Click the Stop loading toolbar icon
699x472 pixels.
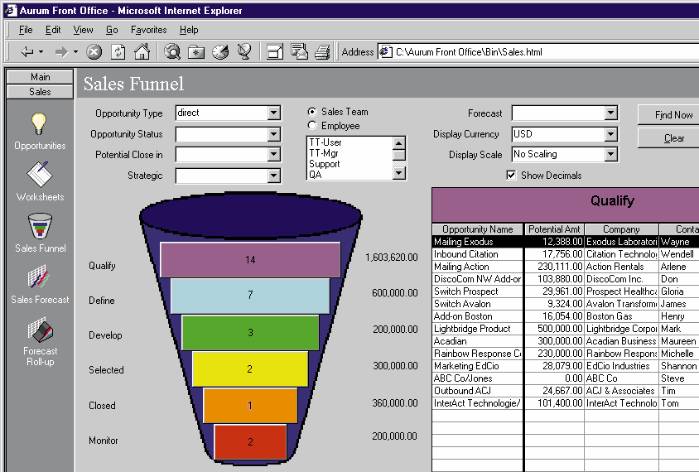coord(94,52)
